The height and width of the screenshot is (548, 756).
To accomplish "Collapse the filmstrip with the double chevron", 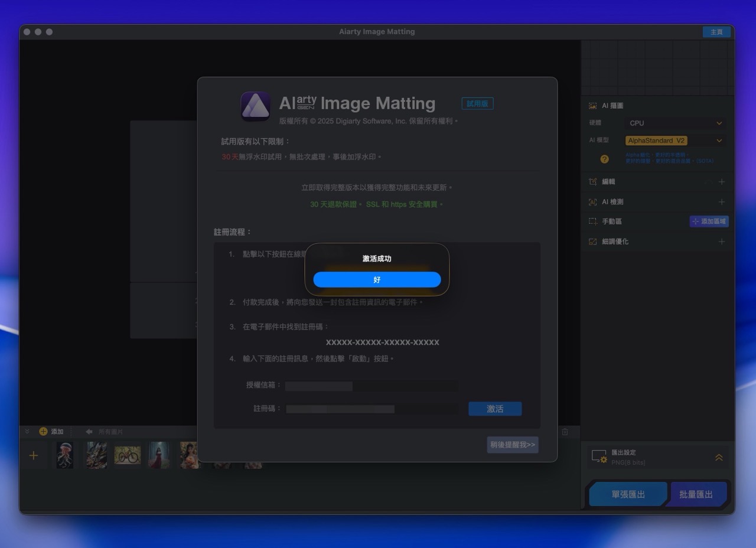I will pyautogui.click(x=27, y=431).
